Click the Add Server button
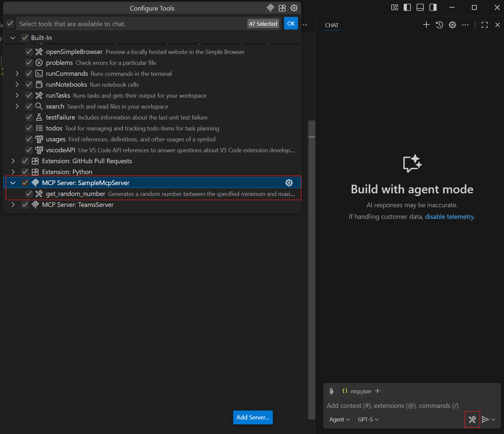Viewport: 504px width, 434px height. click(x=253, y=417)
